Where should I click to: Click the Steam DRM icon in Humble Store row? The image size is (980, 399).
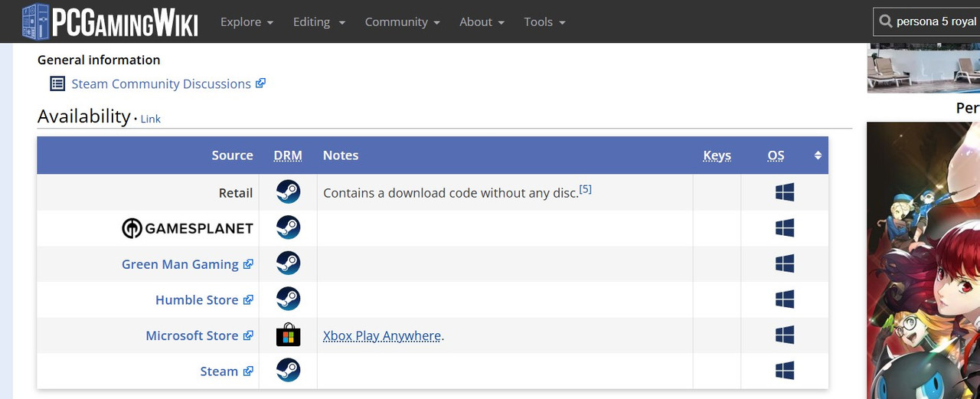pyautogui.click(x=288, y=299)
